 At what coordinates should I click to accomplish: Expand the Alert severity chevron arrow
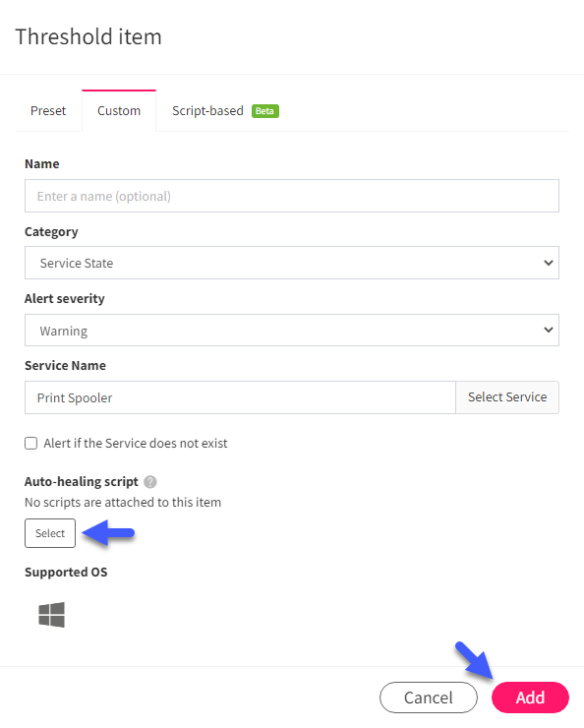[x=549, y=330]
